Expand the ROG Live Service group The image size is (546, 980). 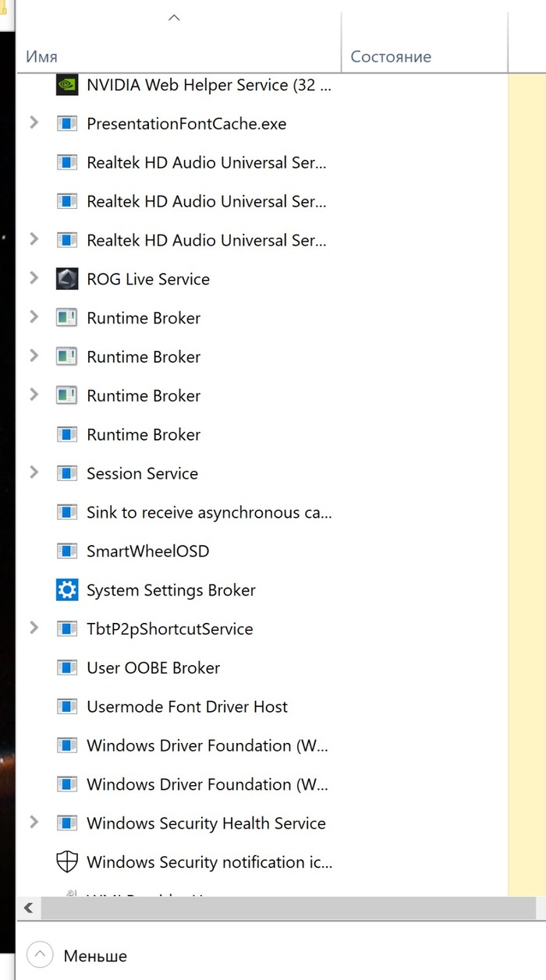(34, 278)
